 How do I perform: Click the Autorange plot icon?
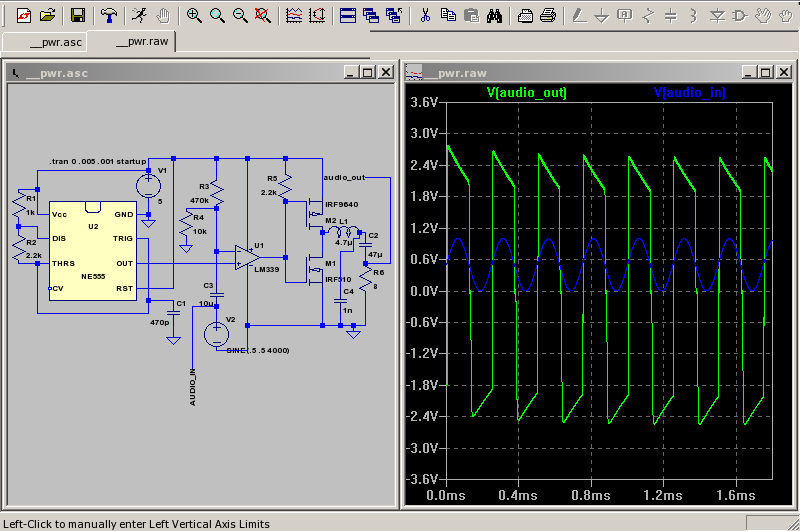pos(294,15)
